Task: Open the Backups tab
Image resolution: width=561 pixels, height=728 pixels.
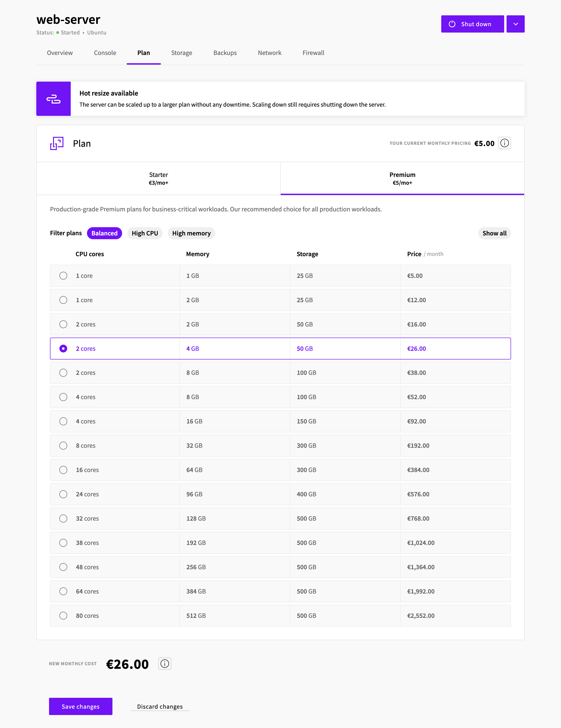Action: click(225, 53)
